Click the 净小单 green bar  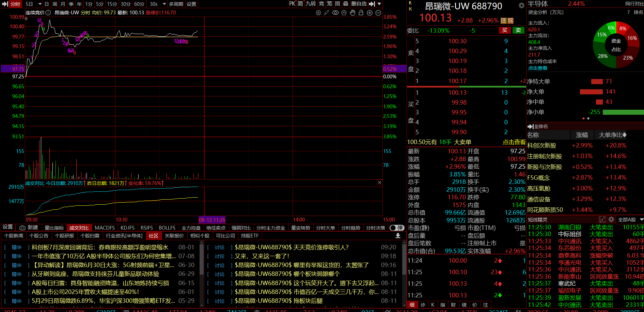(623, 112)
